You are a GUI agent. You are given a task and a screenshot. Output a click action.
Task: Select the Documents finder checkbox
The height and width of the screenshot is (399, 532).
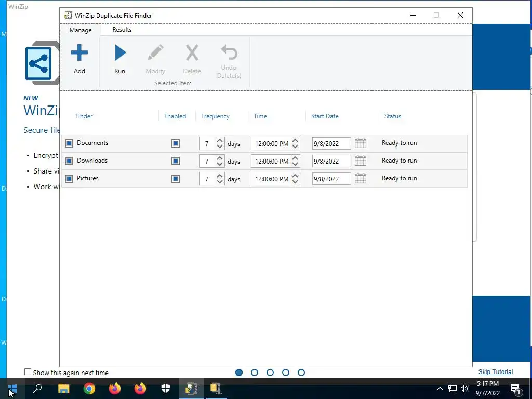pos(69,143)
